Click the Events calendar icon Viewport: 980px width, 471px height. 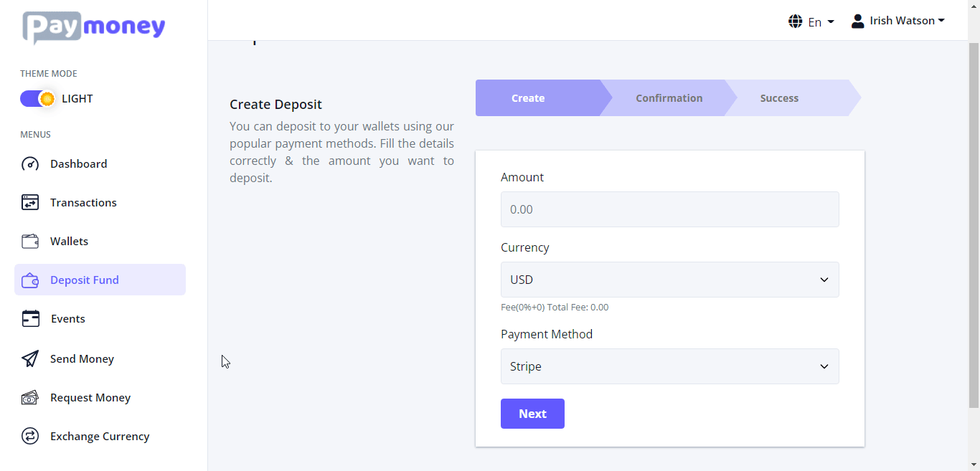click(x=30, y=319)
